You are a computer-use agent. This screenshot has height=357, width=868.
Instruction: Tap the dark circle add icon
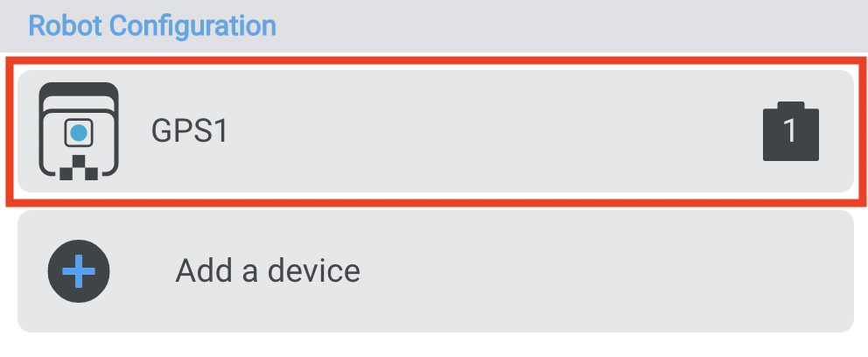79,270
